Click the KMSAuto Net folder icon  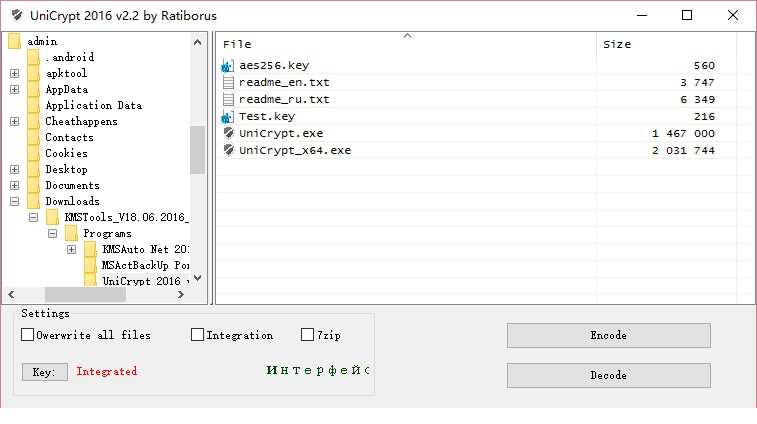(x=90, y=249)
